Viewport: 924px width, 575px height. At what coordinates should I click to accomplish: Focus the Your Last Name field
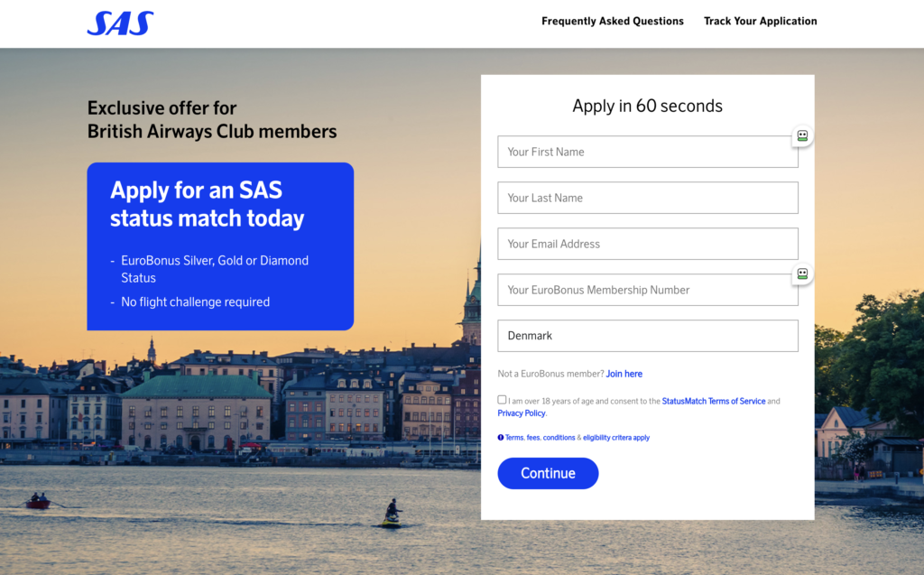click(647, 198)
